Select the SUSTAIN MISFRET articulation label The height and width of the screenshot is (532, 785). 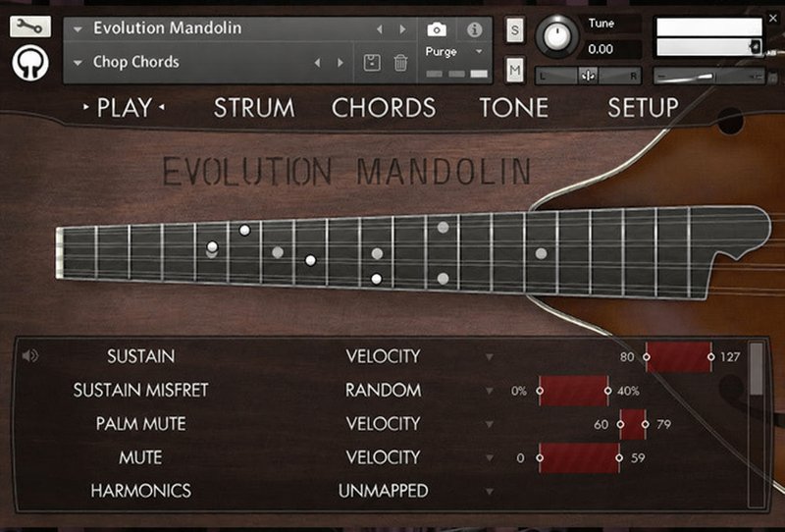coord(140,390)
